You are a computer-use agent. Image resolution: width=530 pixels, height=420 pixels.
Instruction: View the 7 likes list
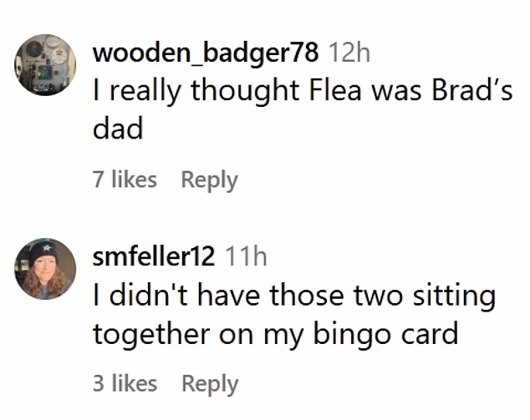tap(125, 180)
